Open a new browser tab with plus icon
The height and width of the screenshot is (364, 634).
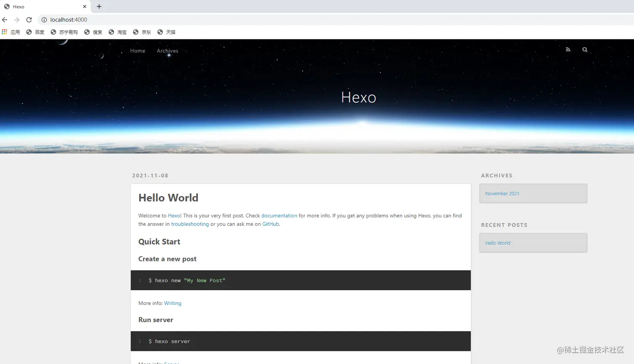click(x=99, y=6)
